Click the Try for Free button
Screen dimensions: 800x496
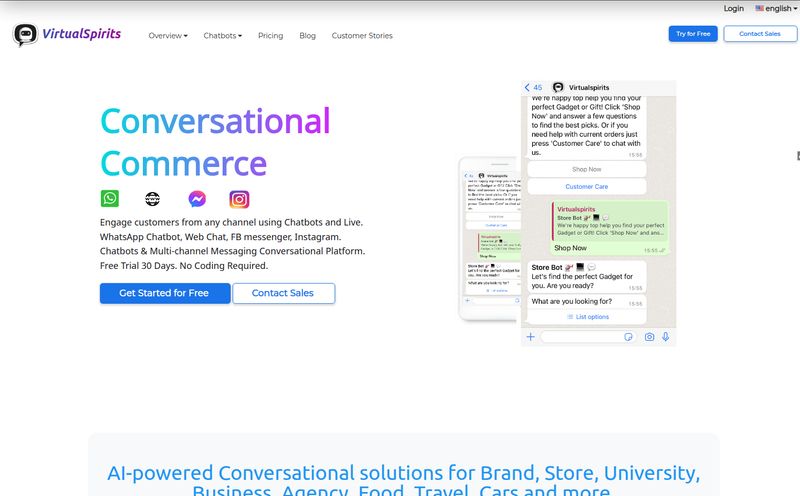693,34
